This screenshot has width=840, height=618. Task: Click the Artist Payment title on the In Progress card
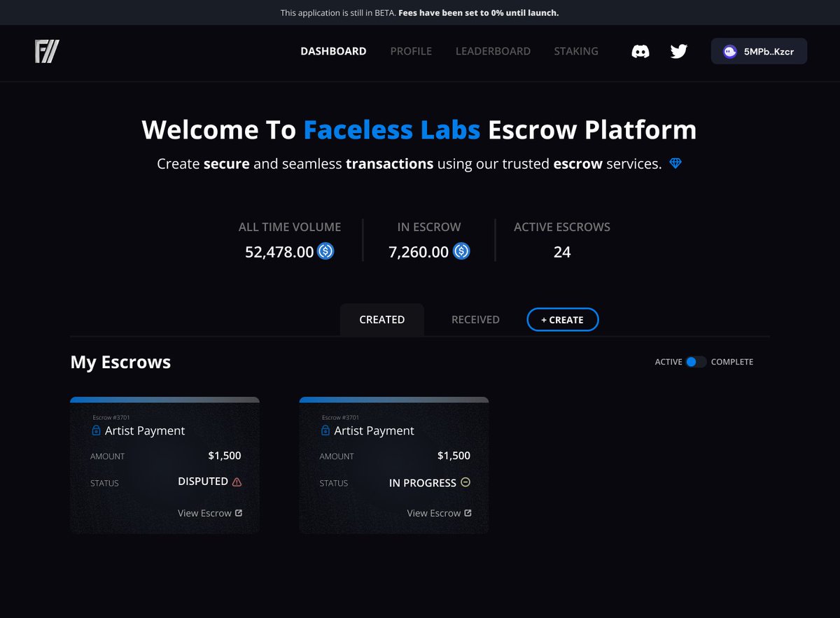374,430
